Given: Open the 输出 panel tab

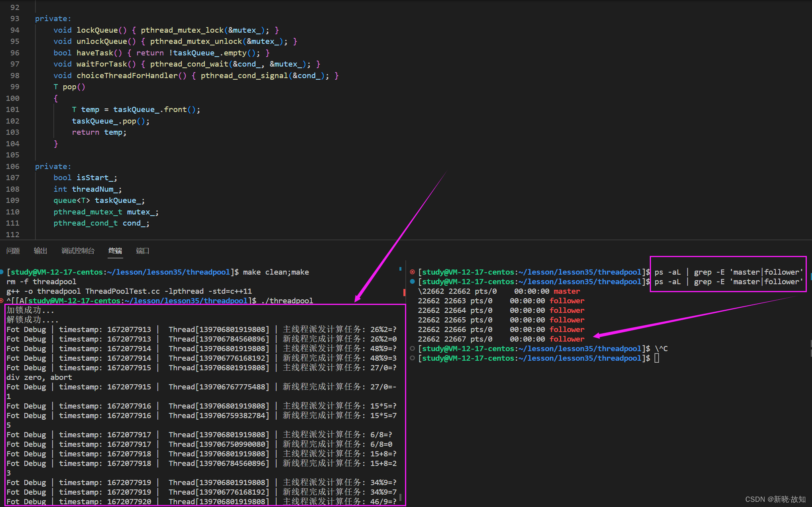Looking at the screenshot, I should pyautogui.click(x=40, y=251).
